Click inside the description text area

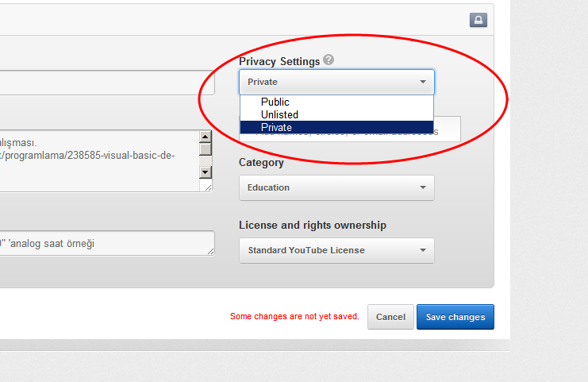[95, 161]
